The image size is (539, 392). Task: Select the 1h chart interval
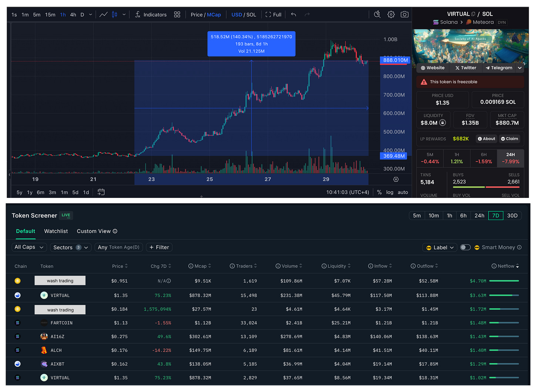(x=63, y=15)
